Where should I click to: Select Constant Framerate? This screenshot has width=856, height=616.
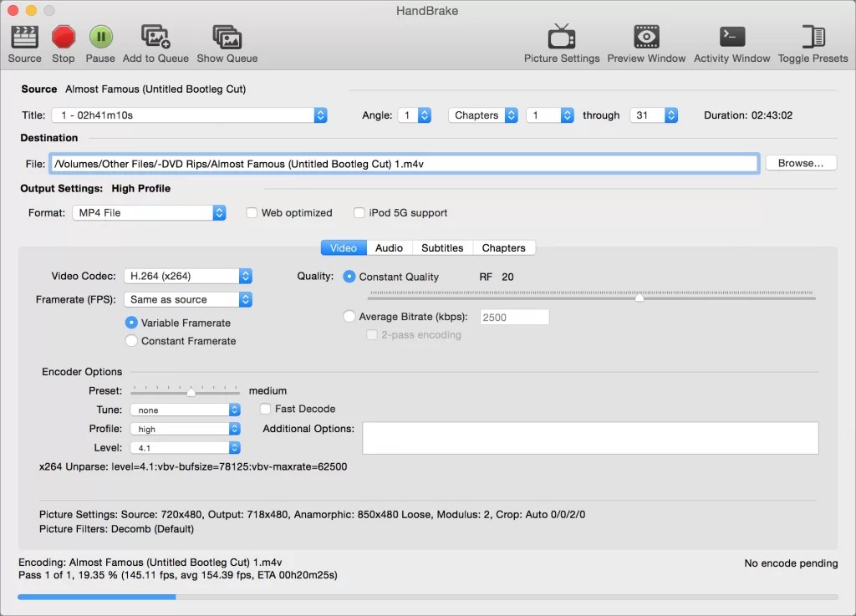(x=131, y=341)
